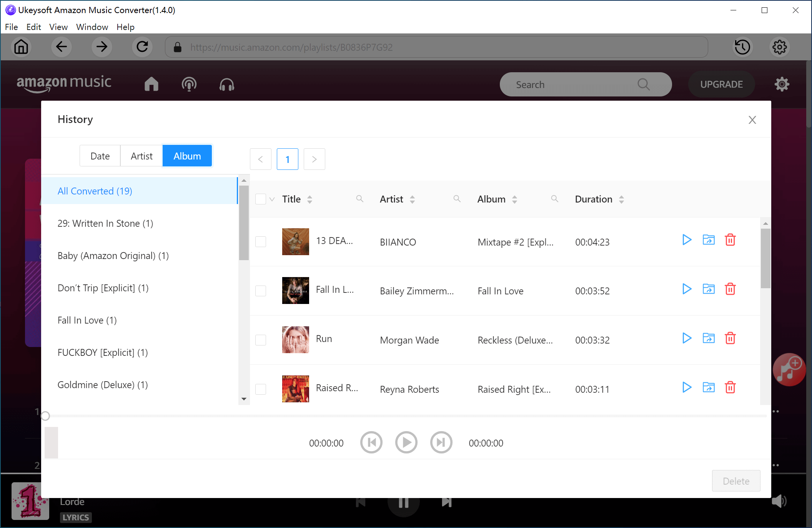
Task: Select the Goldmine (Deluxe) album entry
Action: click(103, 385)
